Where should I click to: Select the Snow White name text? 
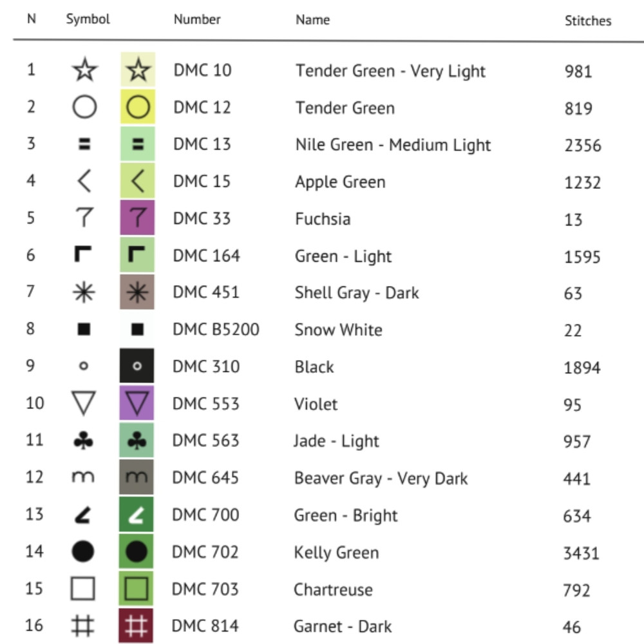tap(338, 330)
